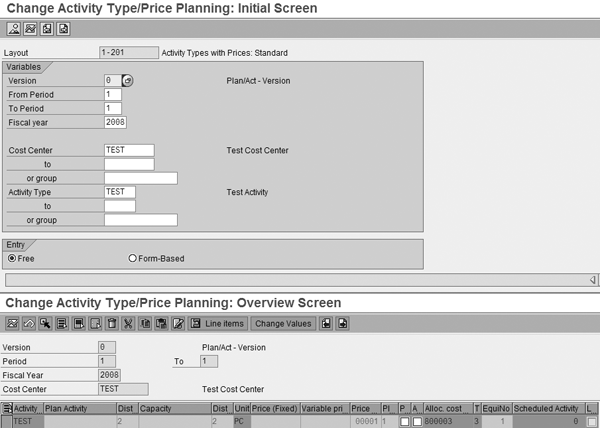
Task: Undo last entry in Overview toolbar
Action: coord(29,324)
